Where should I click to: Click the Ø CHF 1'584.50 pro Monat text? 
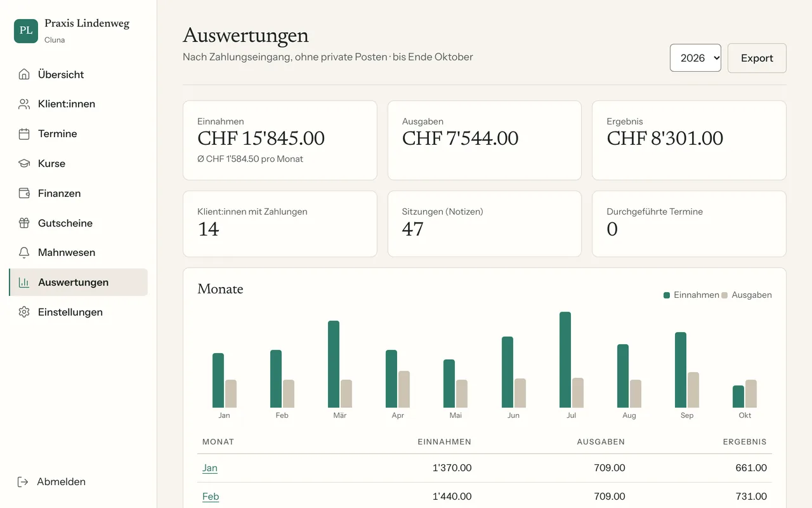pyautogui.click(x=250, y=159)
